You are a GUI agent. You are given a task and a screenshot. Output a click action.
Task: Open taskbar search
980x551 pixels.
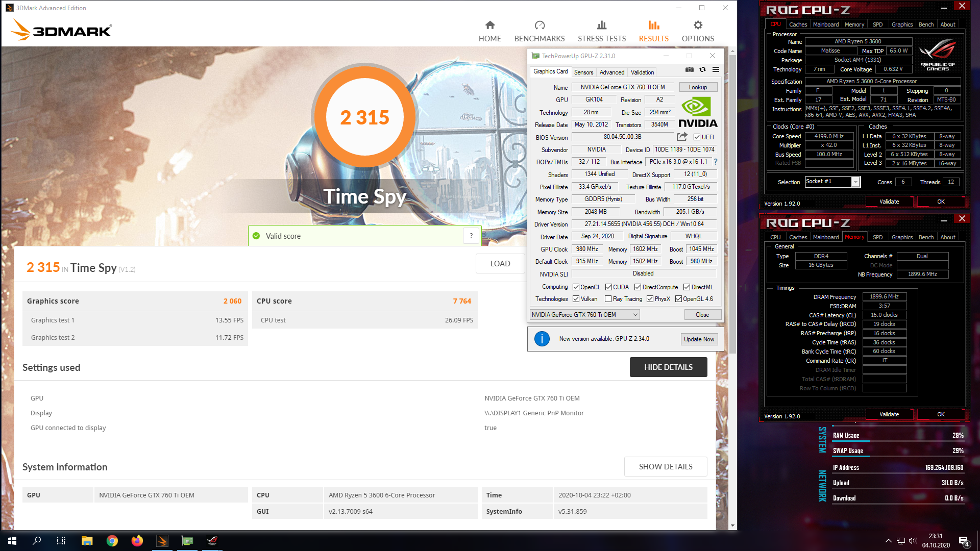[x=37, y=541]
